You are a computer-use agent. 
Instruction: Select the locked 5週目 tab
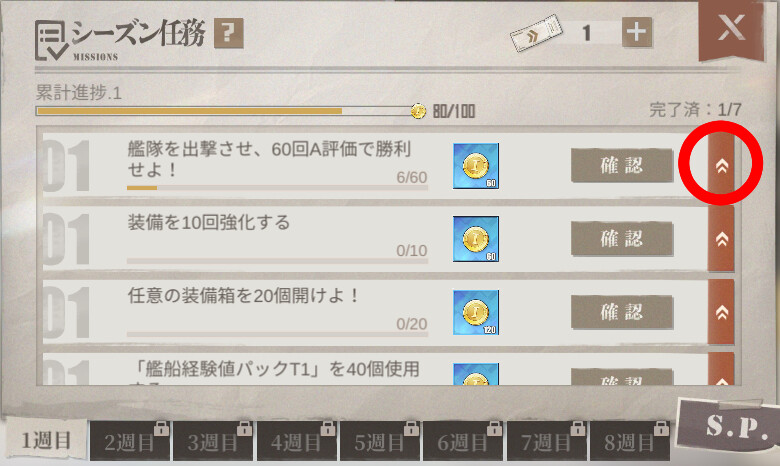tap(381, 441)
